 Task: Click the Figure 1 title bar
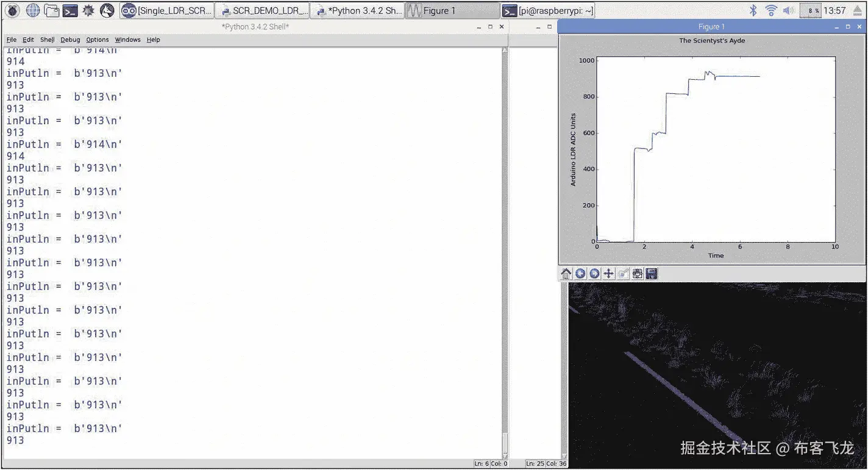[x=712, y=26]
